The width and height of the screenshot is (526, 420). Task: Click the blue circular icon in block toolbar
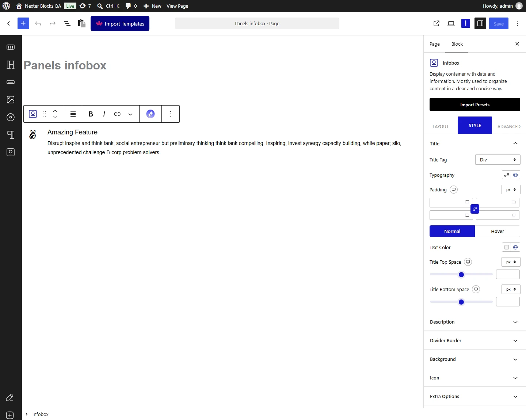pos(150,114)
